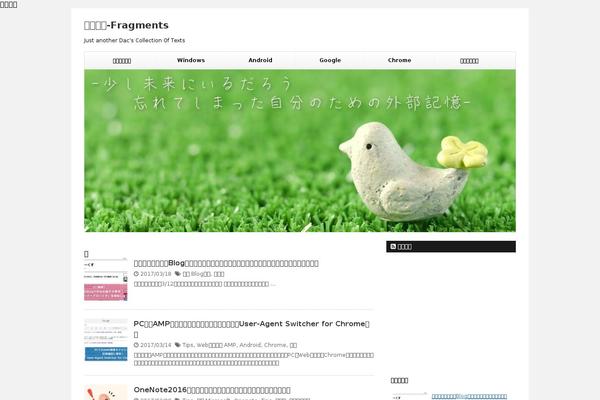
Task: Select the Chrome navigation tab
Action: tap(399, 60)
